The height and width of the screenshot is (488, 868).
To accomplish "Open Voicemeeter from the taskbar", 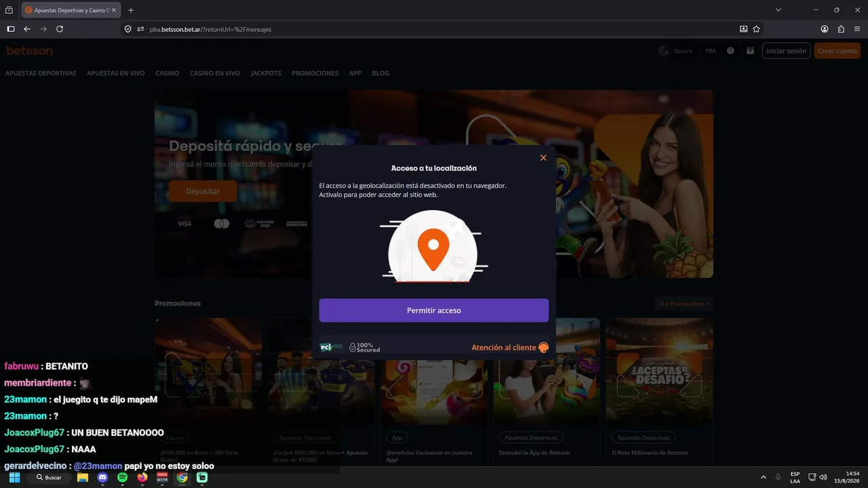I will point(162,478).
